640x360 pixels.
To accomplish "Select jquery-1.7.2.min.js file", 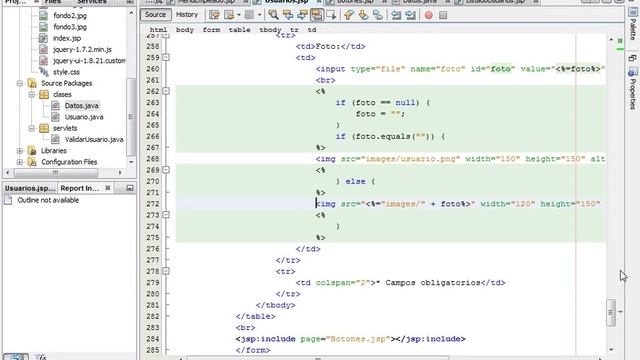I will pyautogui.click(x=82, y=49).
